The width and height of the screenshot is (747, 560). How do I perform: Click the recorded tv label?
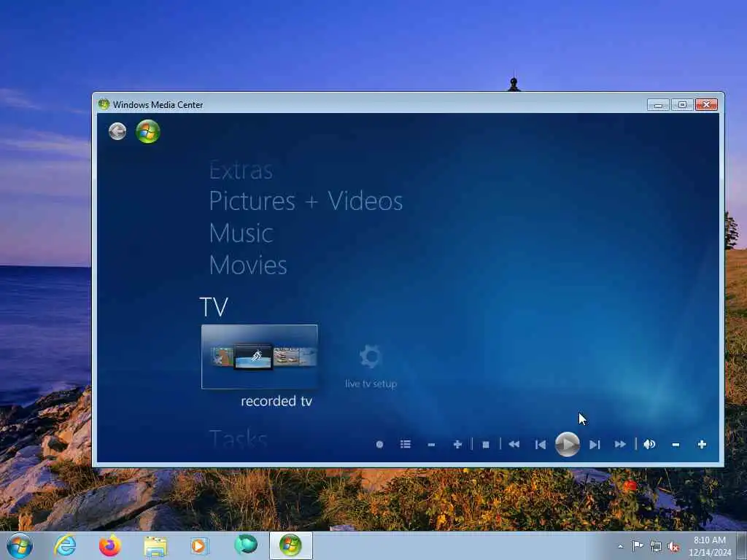coord(276,402)
